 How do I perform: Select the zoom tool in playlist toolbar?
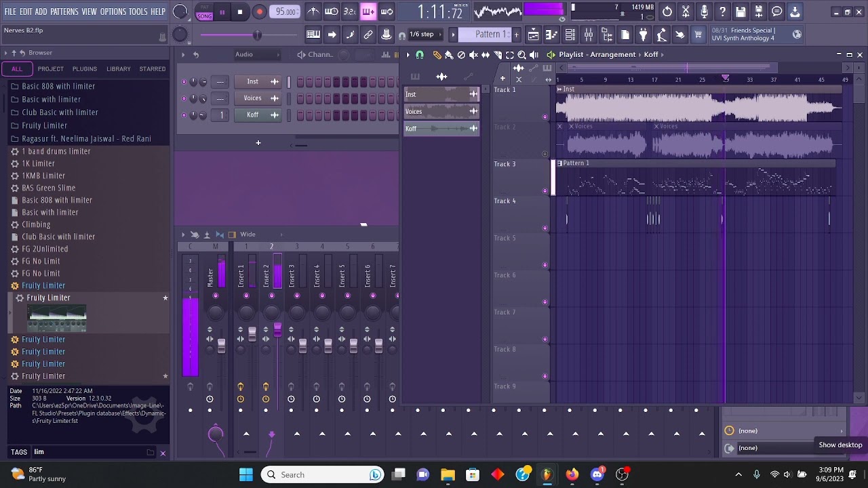click(521, 55)
